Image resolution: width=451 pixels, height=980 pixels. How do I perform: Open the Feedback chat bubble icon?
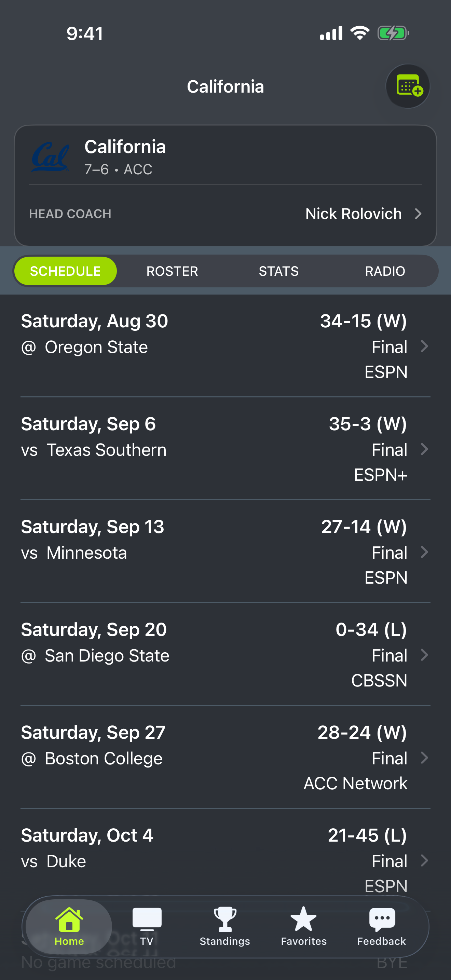pyautogui.click(x=382, y=920)
